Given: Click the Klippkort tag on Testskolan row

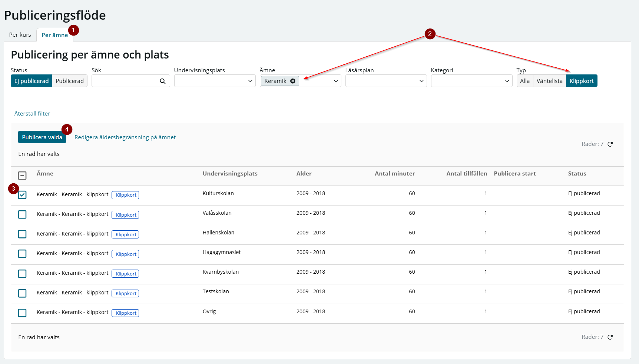Looking at the screenshot, I should pyautogui.click(x=125, y=294).
